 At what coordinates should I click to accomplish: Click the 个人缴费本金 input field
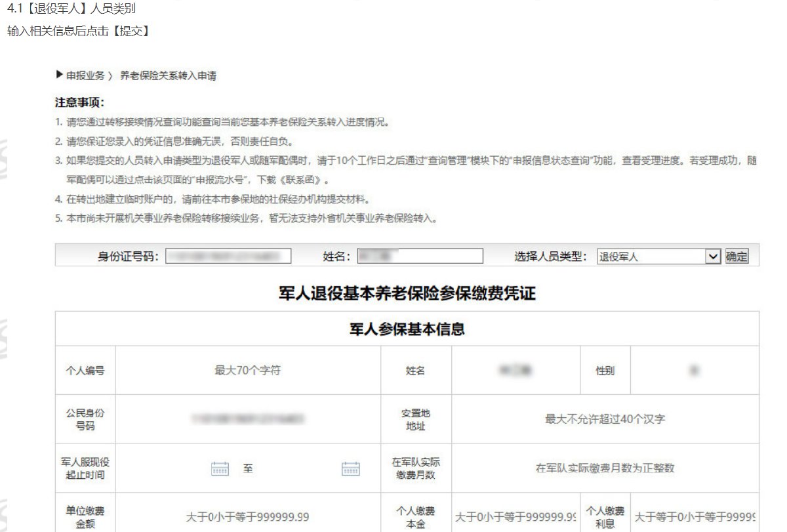pyautogui.click(x=515, y=517)
